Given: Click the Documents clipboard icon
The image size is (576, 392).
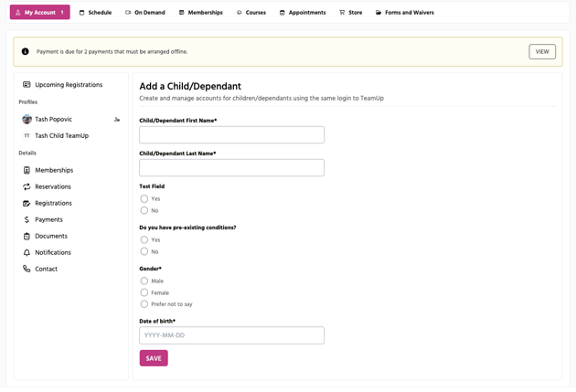Looking at the screenshot, I should 27,236.
